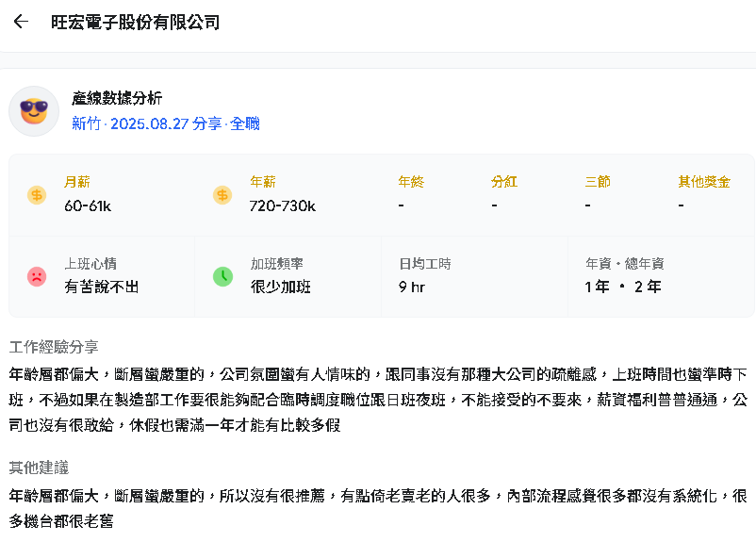Open the 新竹 location link
This screenshot has height=542, width=756.
pos(87,123)
